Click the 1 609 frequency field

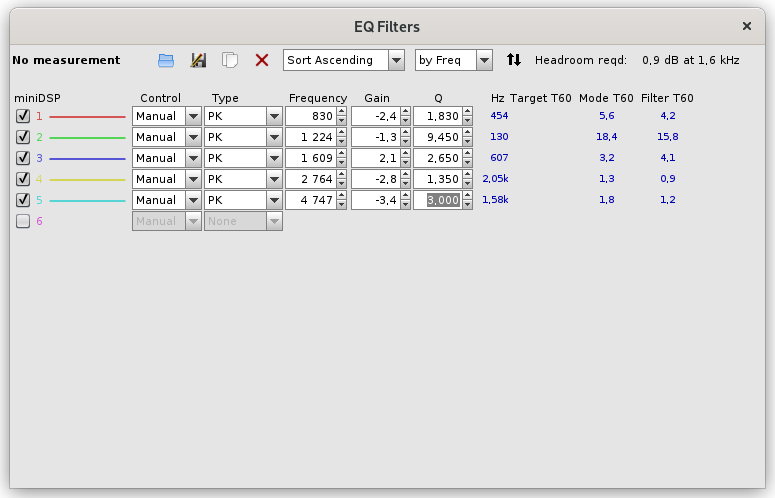pyautogui.click(x=311, y=158)
